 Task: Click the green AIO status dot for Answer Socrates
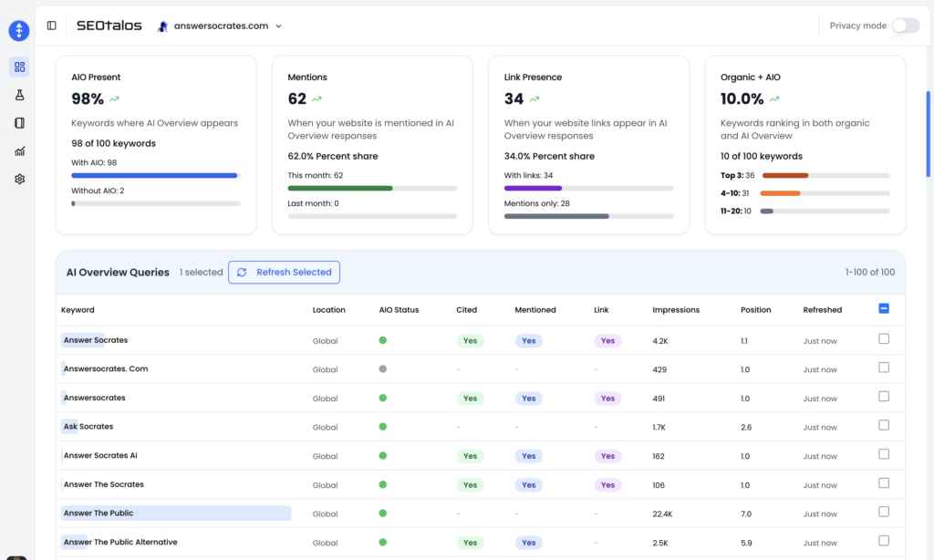[x=382, y=338]
